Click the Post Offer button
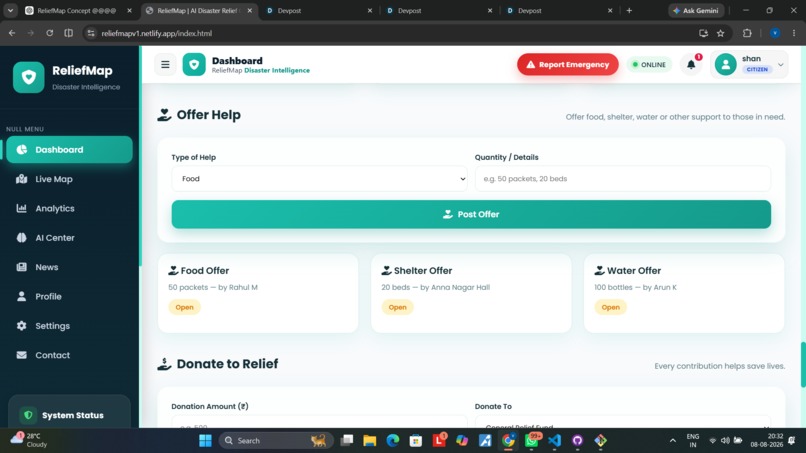Screen dimensions: 806x453 (471, 214)
